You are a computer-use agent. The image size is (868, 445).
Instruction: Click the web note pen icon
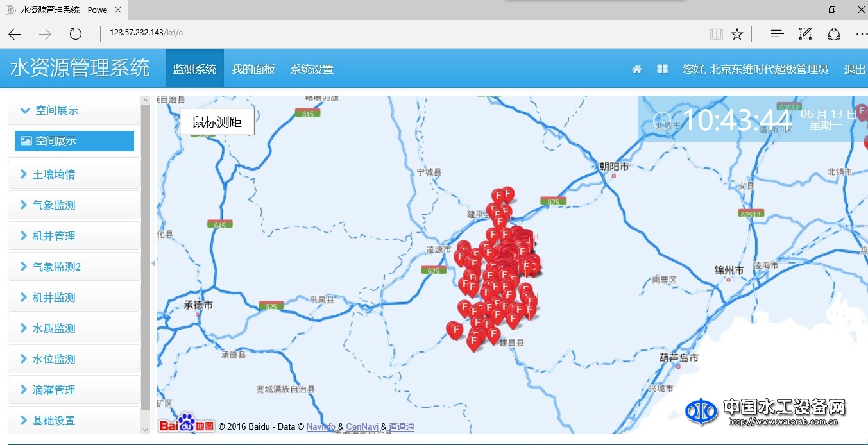805,34
